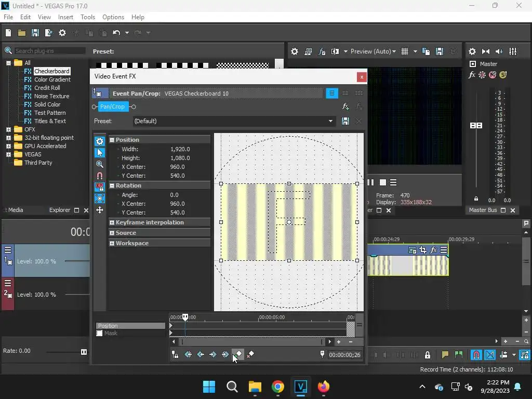The height and width of the screenshot is (399, 532).
Task: Open Event Pan/Crop icon on timeline clip
Action: (x=423, y=250)
